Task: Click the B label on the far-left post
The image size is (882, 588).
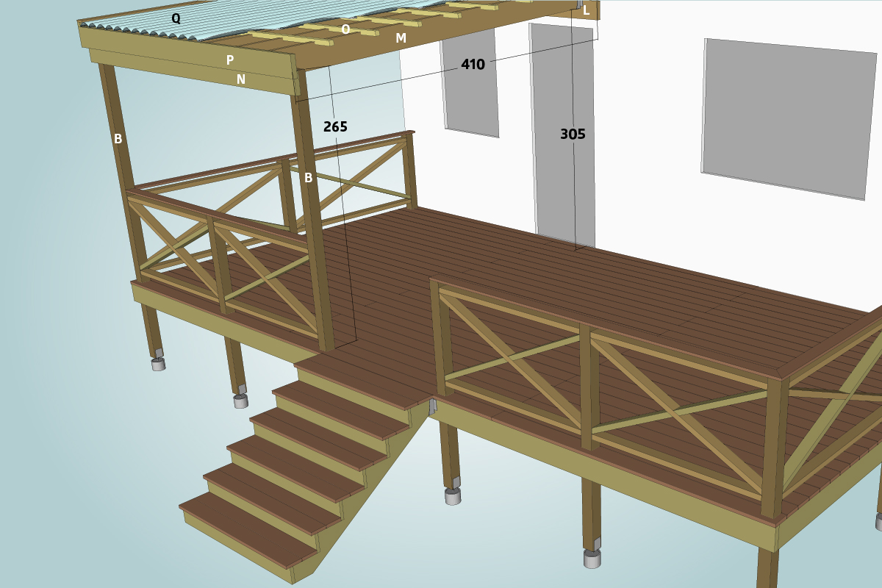Action: click(118, 139)
